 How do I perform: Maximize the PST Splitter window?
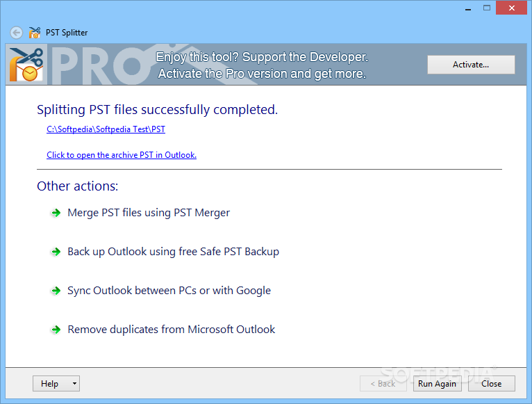[x=487, y=8]
